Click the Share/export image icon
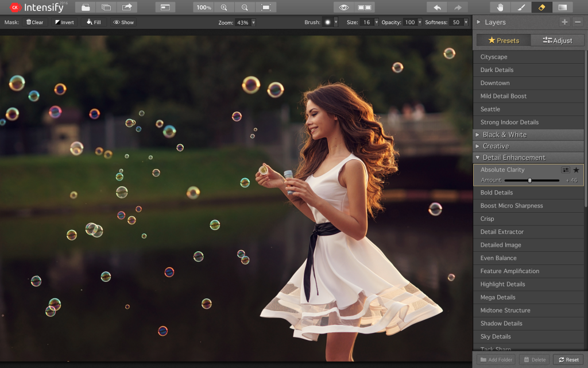Screen dimensions: 588x368 [127, 7]
